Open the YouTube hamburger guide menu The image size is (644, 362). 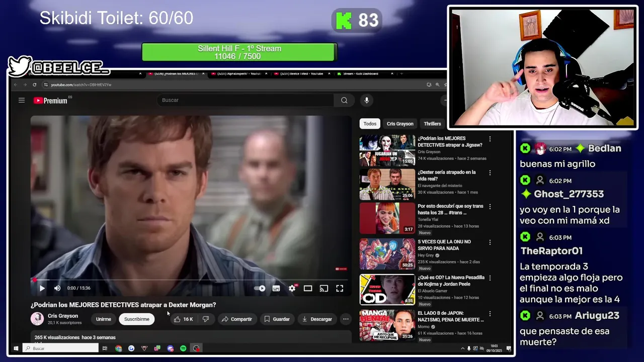pos(22,100)
